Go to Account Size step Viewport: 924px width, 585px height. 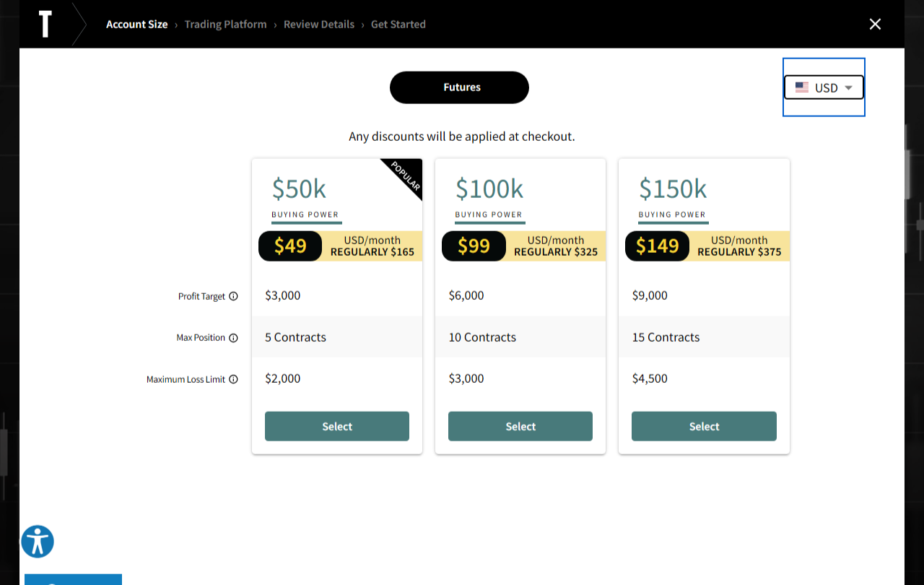click(x=136, y=25)
